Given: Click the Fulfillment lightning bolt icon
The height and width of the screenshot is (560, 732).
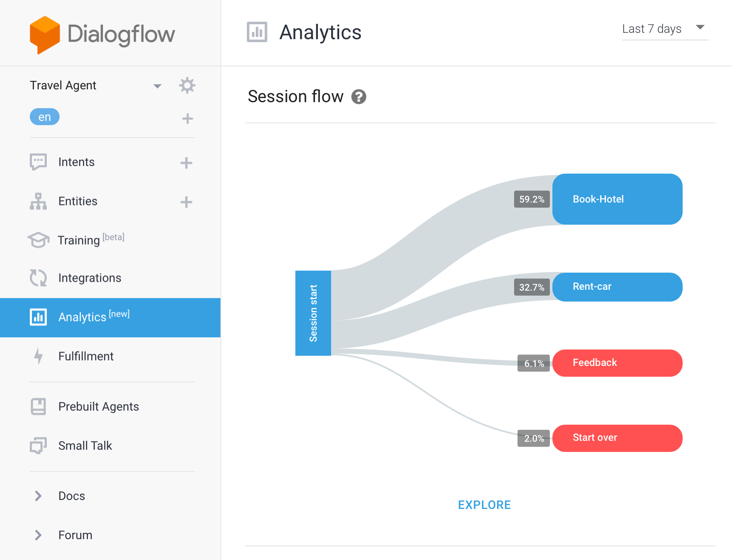Looking at the screenshot, I should click(38, 356).
